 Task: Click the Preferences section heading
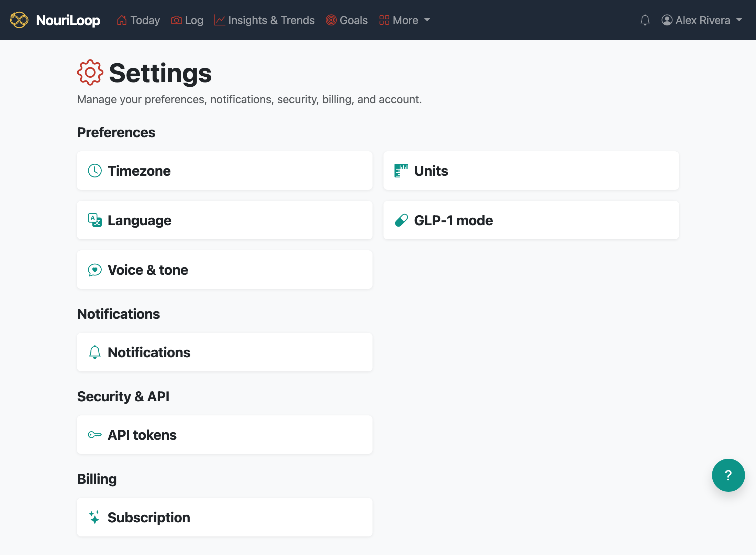(x=116, y=132)
